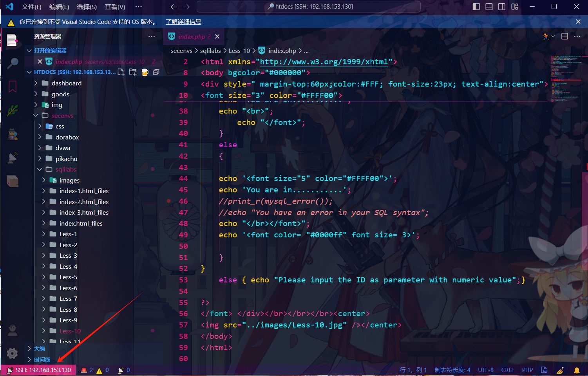
Task: Open the green leaf icon view
Action: (12, 110)
